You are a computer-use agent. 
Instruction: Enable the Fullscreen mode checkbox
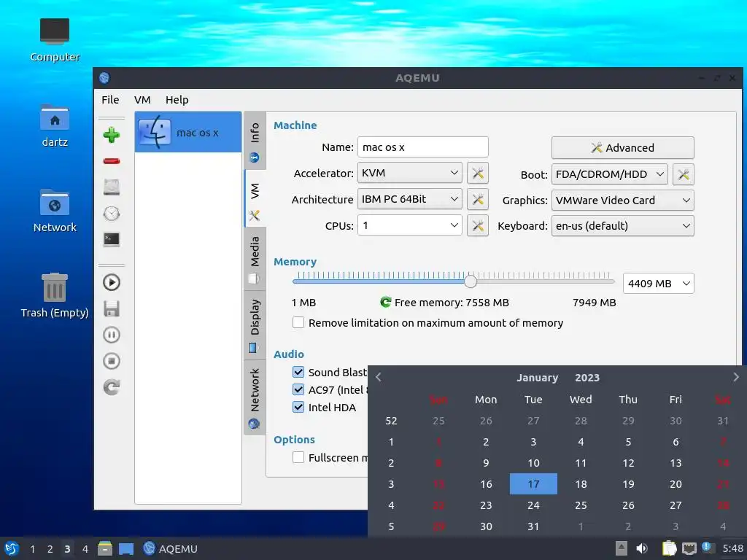tap(298, 458)
